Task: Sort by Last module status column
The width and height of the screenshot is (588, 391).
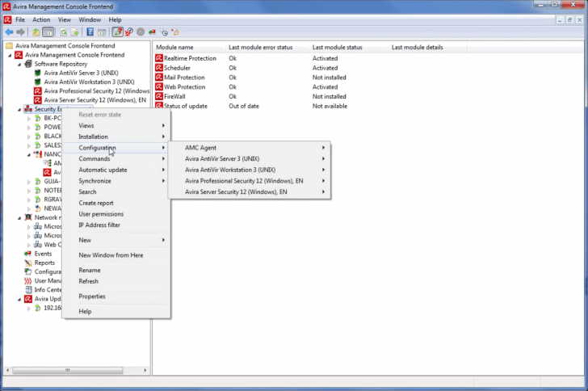Action: tap(350, 48)
